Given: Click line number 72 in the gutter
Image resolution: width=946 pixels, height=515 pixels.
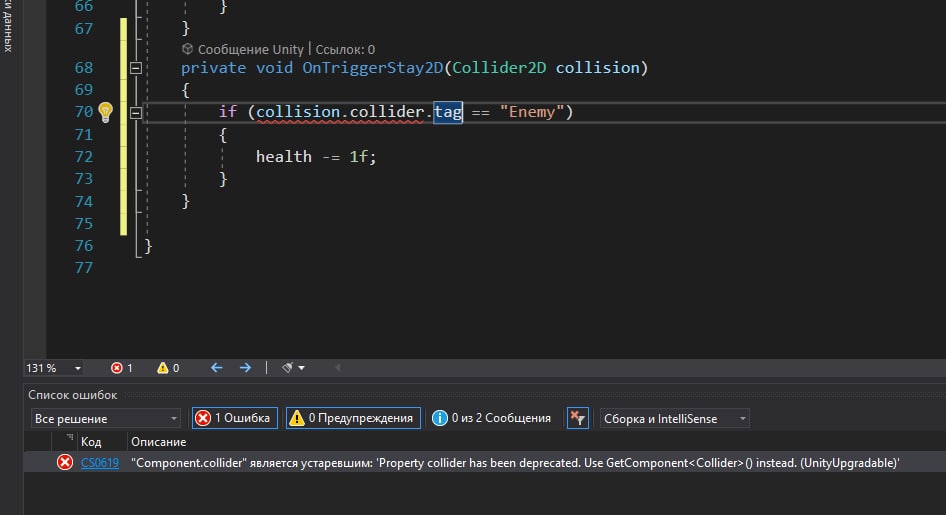Looking at the screenshot, I should 84,157.
